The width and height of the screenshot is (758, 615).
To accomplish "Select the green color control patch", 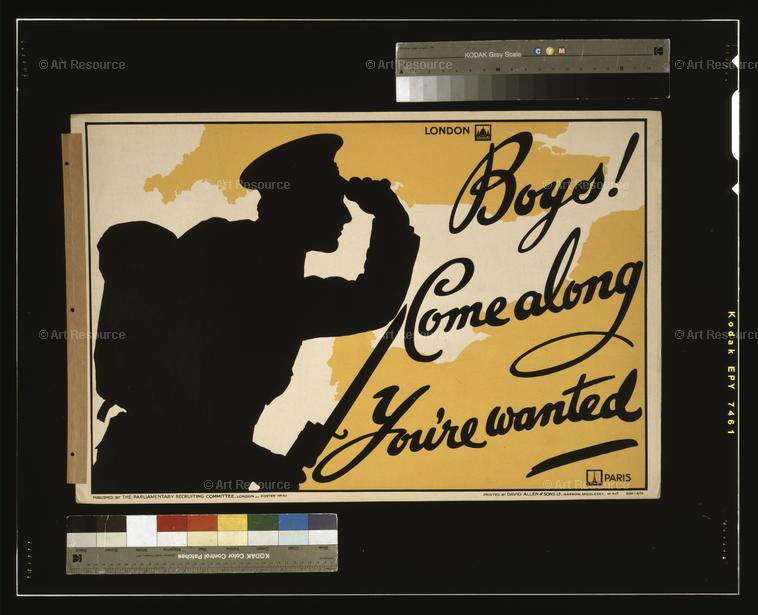I will 262,523.
